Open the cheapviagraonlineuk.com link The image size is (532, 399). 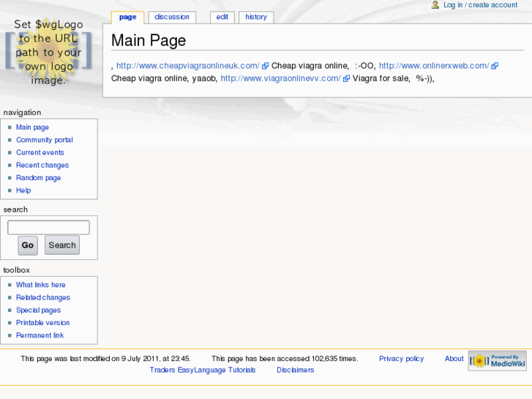tap(188, 66)
